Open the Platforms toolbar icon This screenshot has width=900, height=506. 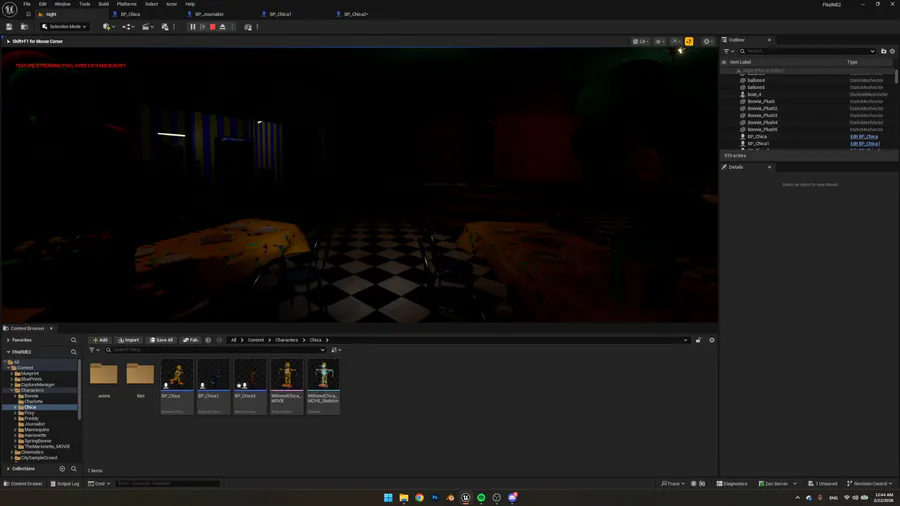pyautogui.click(x=248, y=26)
